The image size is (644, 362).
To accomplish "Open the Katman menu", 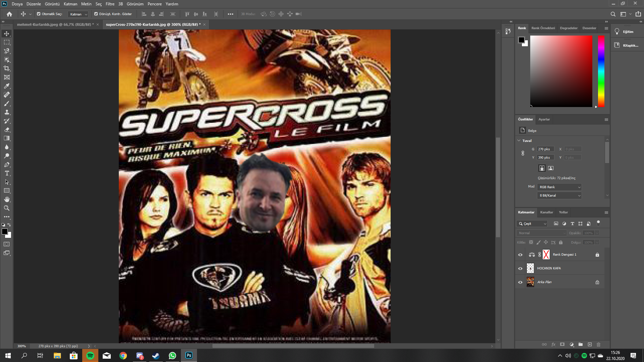I will tap(70, 4).
